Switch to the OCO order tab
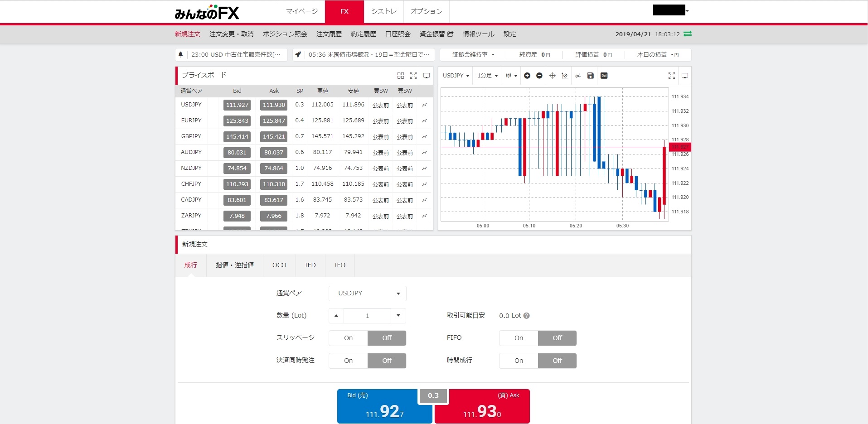Viewport: 868px width, 424px height. (279, 265)
